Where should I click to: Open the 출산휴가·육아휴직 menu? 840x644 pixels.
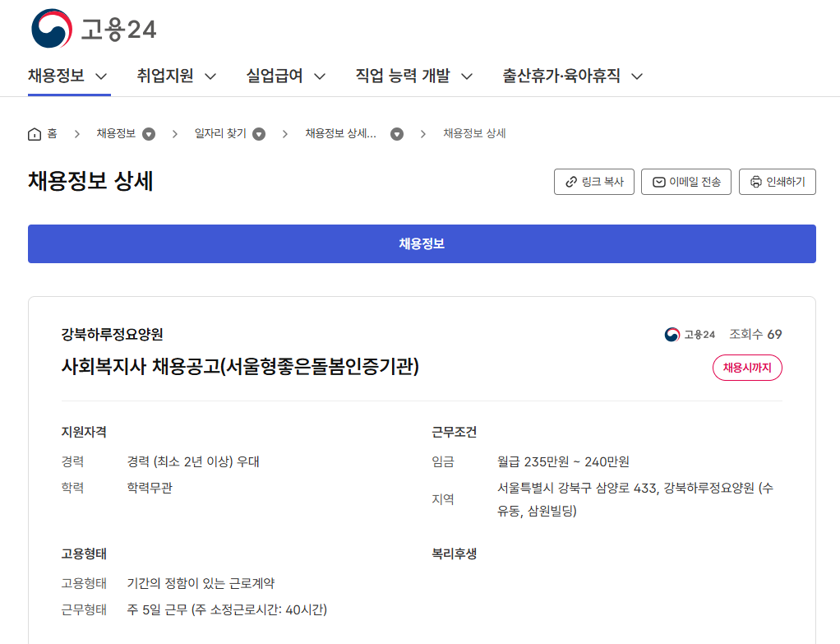tap(573, 76)
